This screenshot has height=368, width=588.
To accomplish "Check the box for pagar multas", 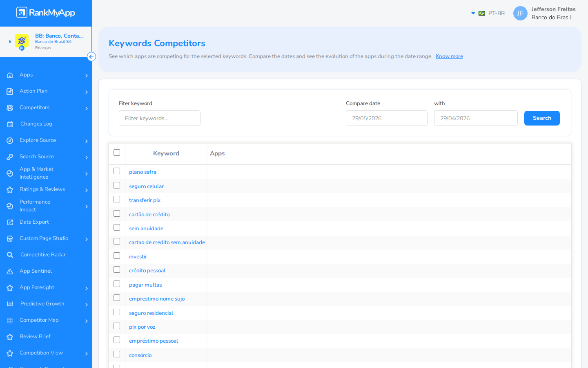I will click(x=117, y=284).
